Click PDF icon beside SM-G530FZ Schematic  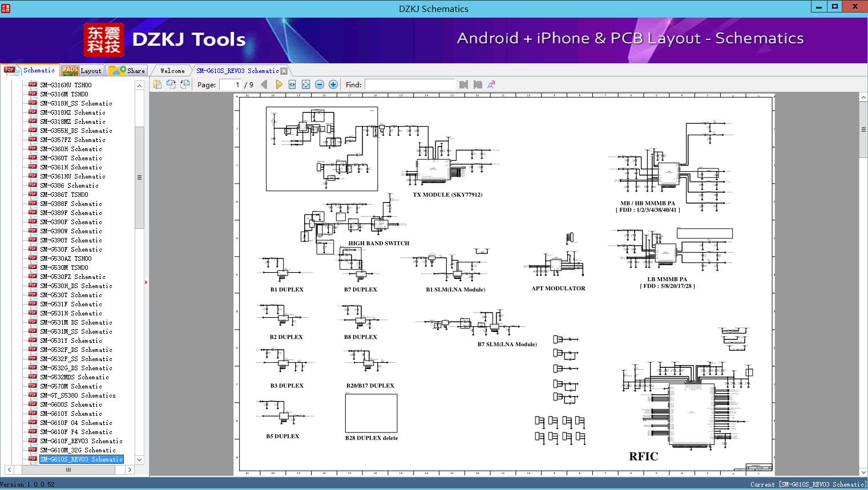coord(33,276)
